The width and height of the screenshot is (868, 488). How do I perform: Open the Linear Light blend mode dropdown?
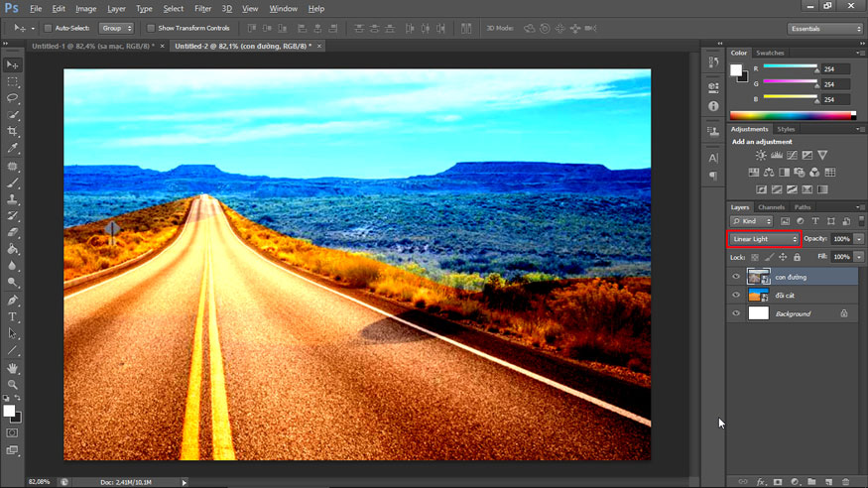(764, 239)
